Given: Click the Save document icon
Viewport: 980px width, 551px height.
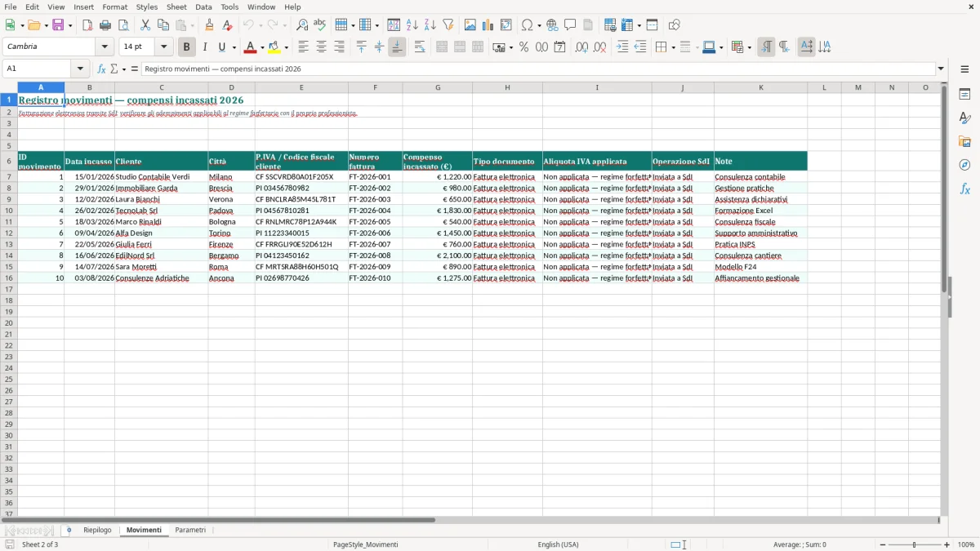Looking at the screenshot, I should [x=58, y=25].
